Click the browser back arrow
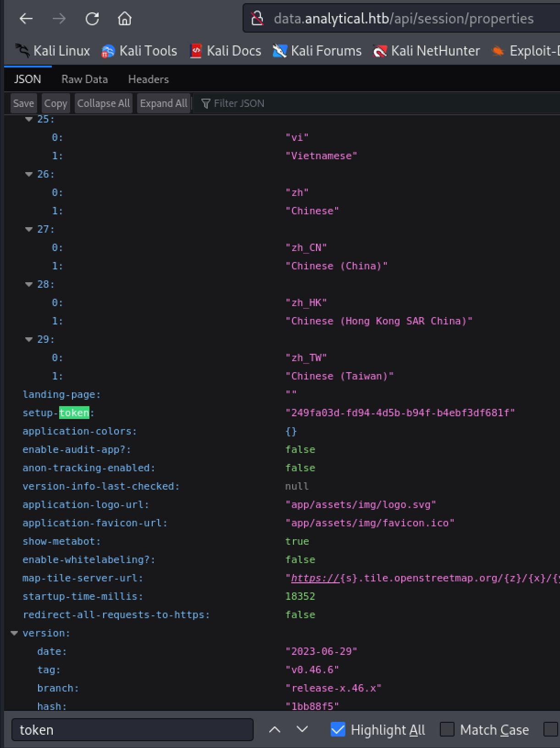560x748 pixels. point(26,19)
